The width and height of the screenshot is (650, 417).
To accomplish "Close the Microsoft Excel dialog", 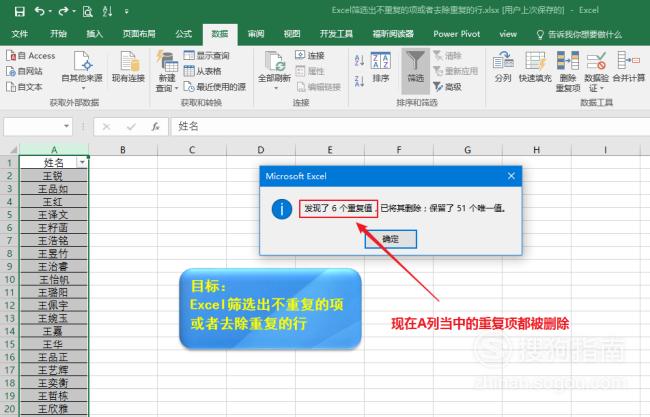I will (511, 176).
